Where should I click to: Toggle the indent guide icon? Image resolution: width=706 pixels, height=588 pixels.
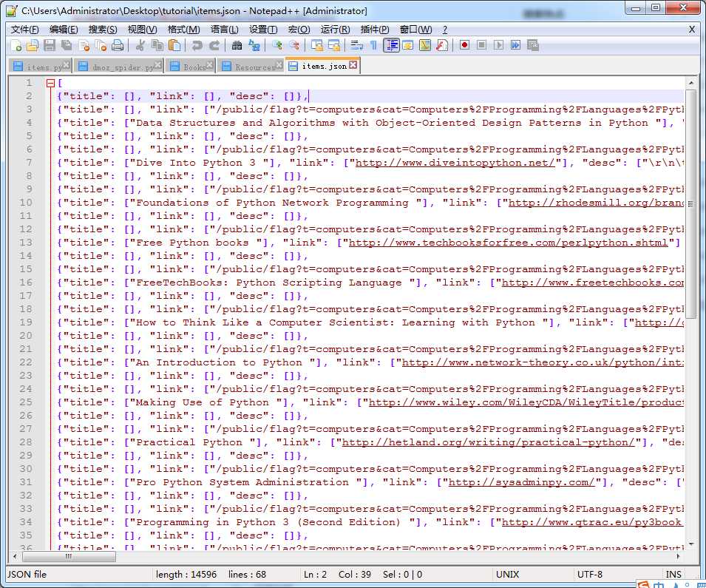pos(391,45)
